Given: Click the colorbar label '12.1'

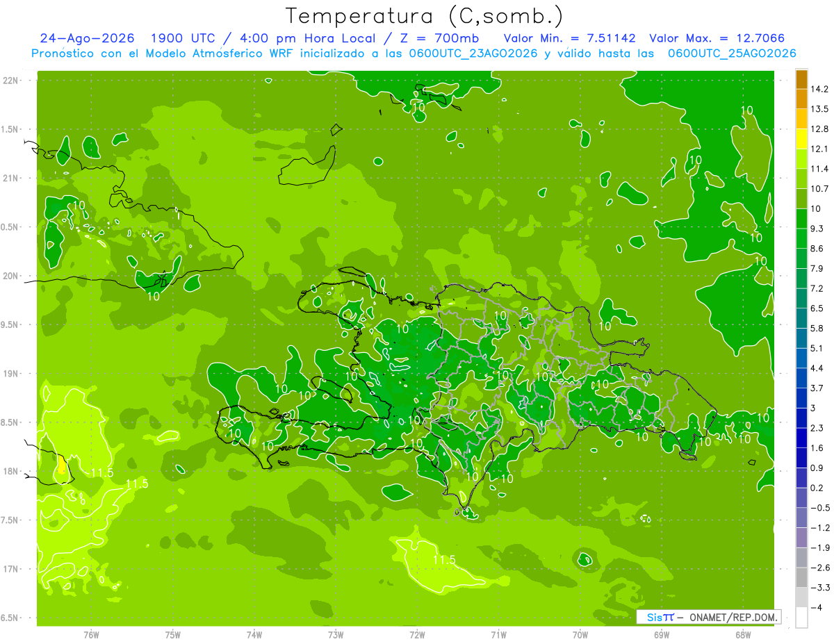Looking at the screenshot, I should point(819,149).
